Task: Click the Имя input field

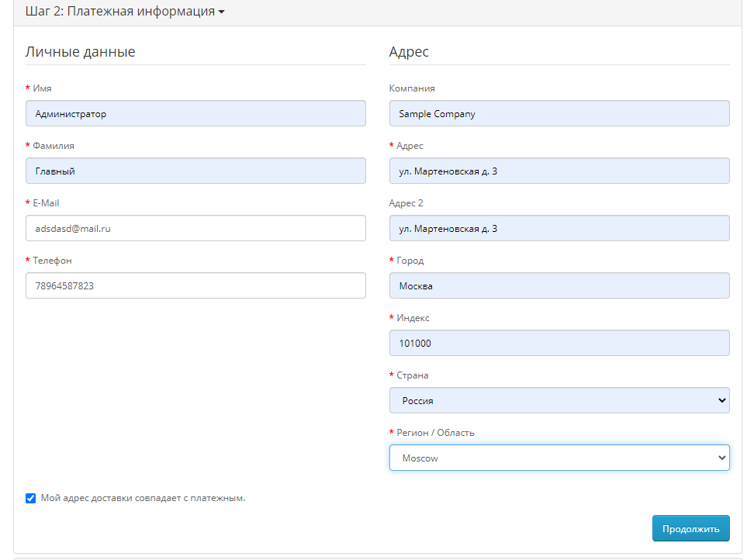Action: (195, 113)
